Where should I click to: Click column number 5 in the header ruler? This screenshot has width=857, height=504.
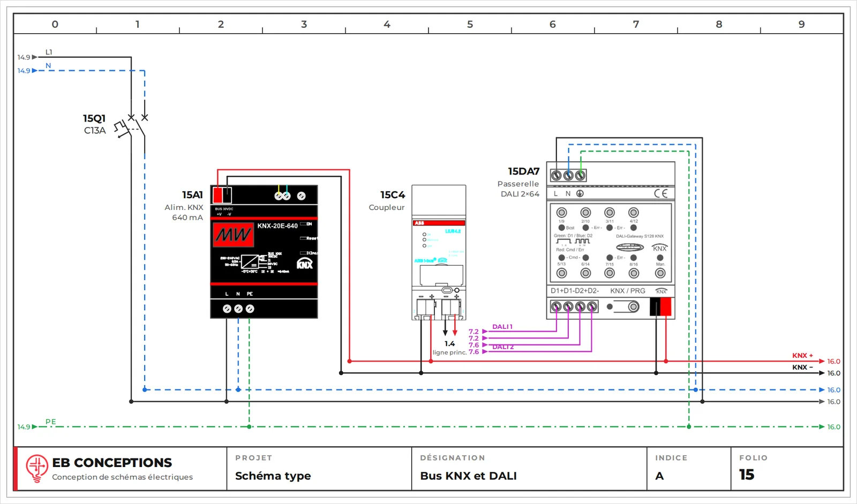pos(470,24)
